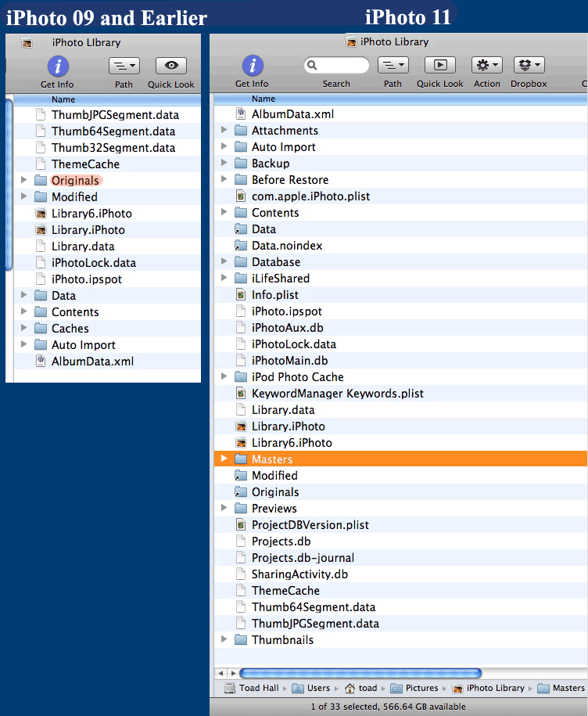
Task: Select the Library.iPhoto icon in iPhoto 09 window
Action: (x=41, y=230)
